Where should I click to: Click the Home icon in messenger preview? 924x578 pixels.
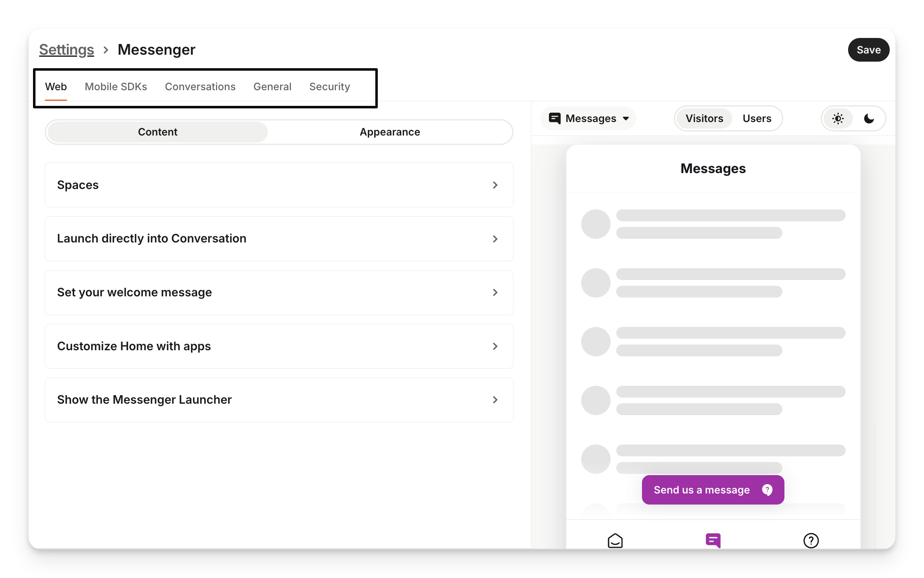[x=615, y=540]
